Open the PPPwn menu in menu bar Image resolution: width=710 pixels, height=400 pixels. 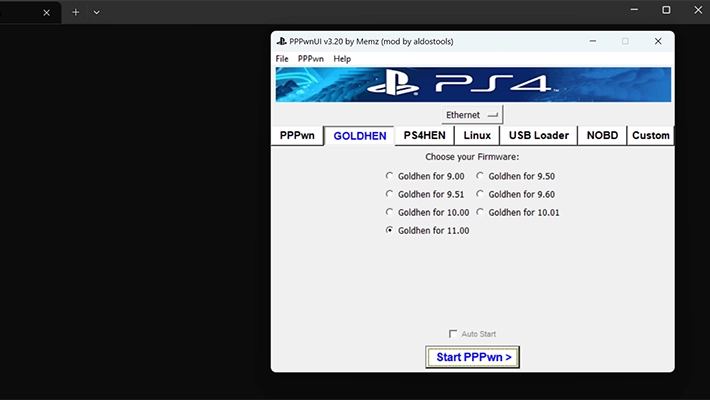tap(311, 59)
